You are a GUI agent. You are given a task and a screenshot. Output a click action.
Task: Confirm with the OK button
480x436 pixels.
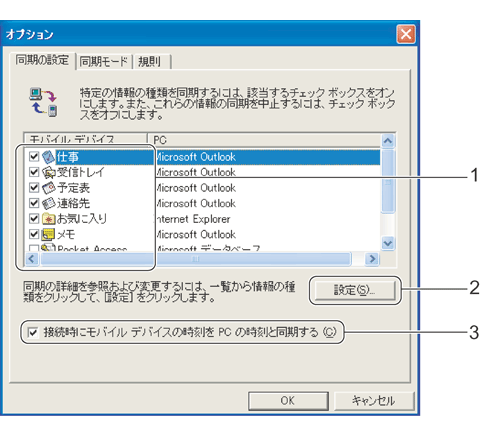pos(288,400)
